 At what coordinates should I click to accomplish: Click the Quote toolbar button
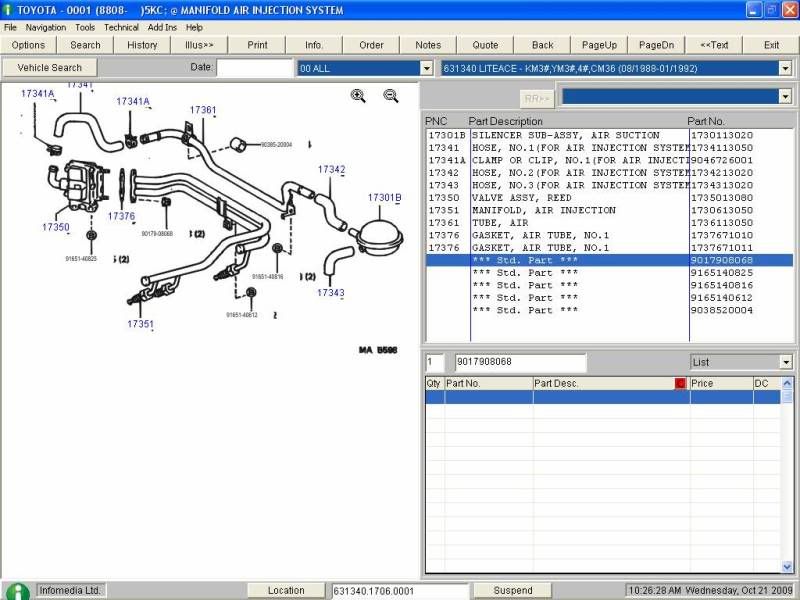click(485, 45)
